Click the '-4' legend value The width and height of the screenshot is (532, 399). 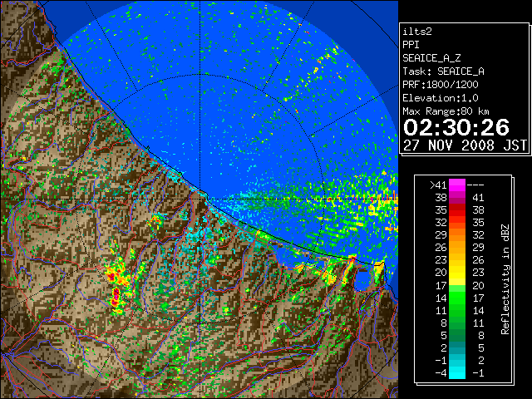pos(441,372)
